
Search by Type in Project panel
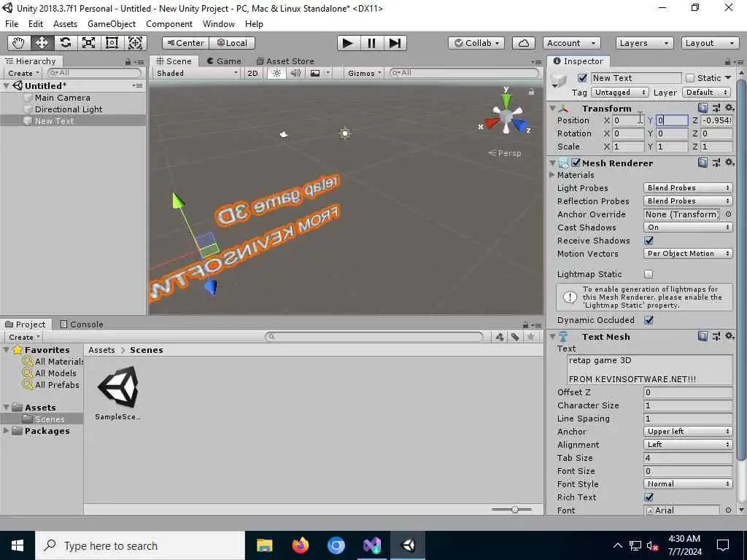499,337
